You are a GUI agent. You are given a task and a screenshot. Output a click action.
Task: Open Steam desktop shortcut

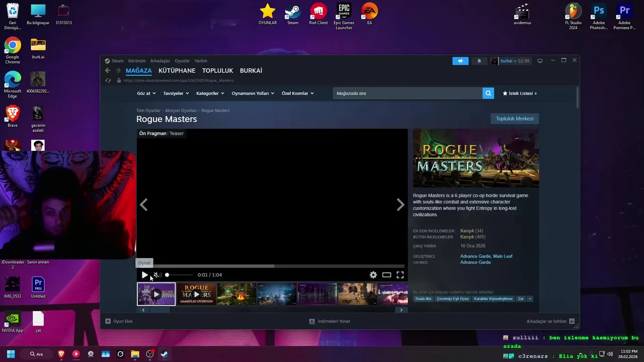coord(293,14)
